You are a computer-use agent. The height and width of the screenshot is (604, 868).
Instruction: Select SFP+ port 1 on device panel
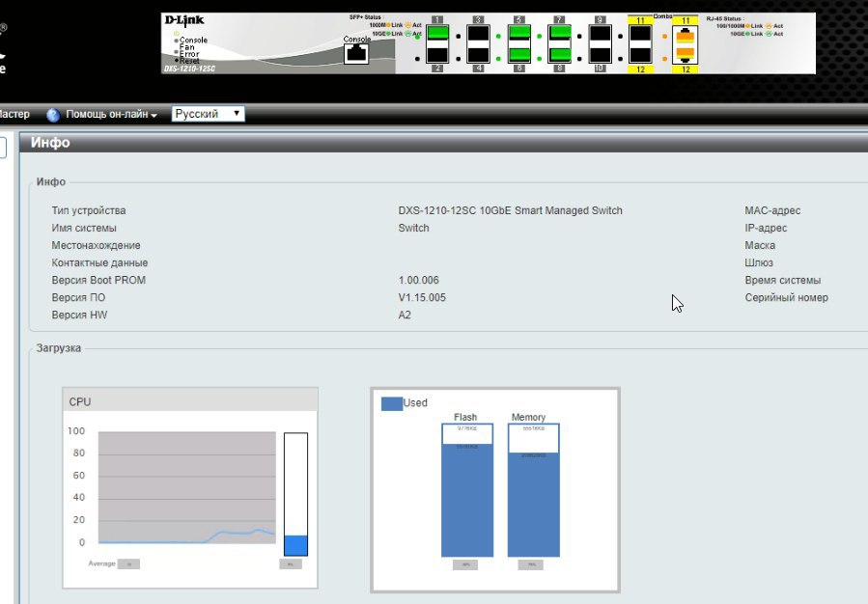click(437, 33)
